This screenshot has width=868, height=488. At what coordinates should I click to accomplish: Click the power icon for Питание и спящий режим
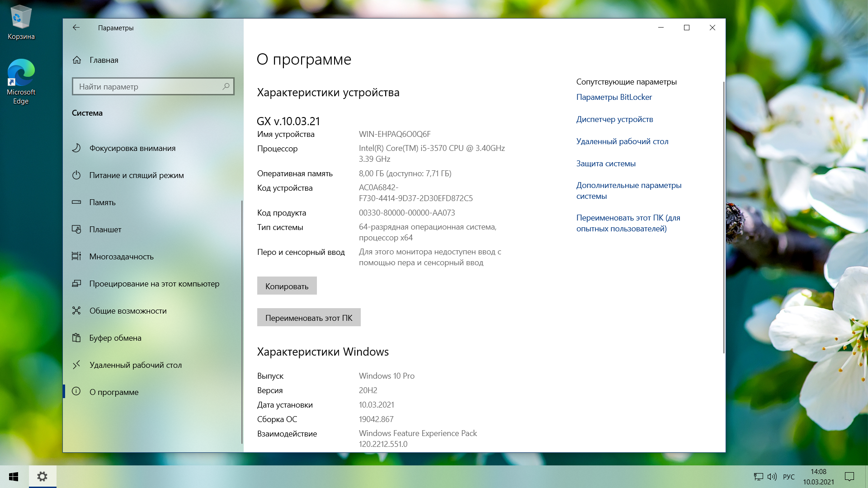tap(76, 175)
